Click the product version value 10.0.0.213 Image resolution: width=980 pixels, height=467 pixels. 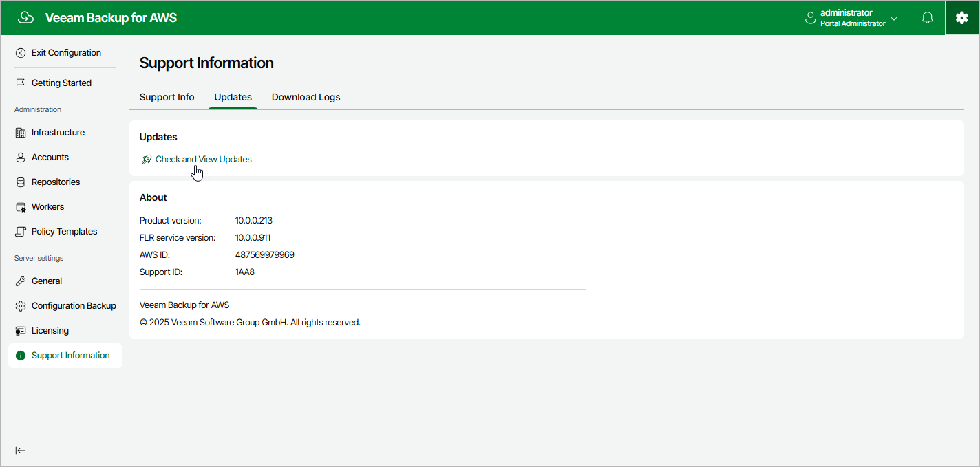pos(254,221)
